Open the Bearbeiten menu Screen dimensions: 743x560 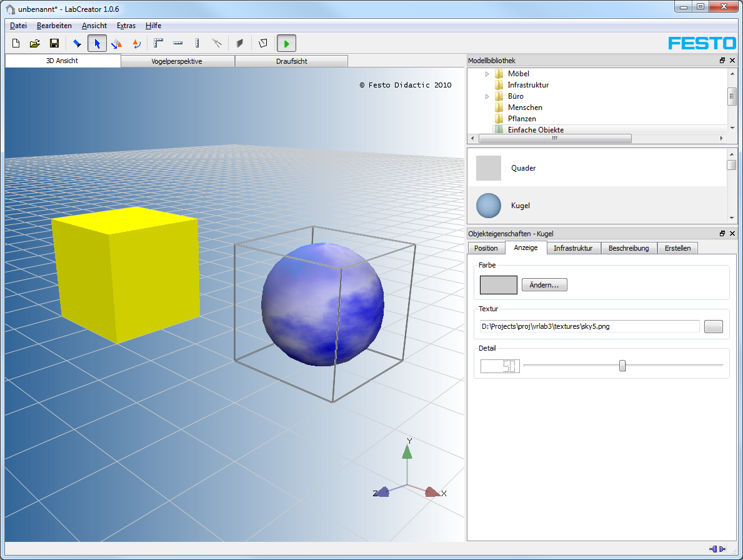(x=54, y=26)
